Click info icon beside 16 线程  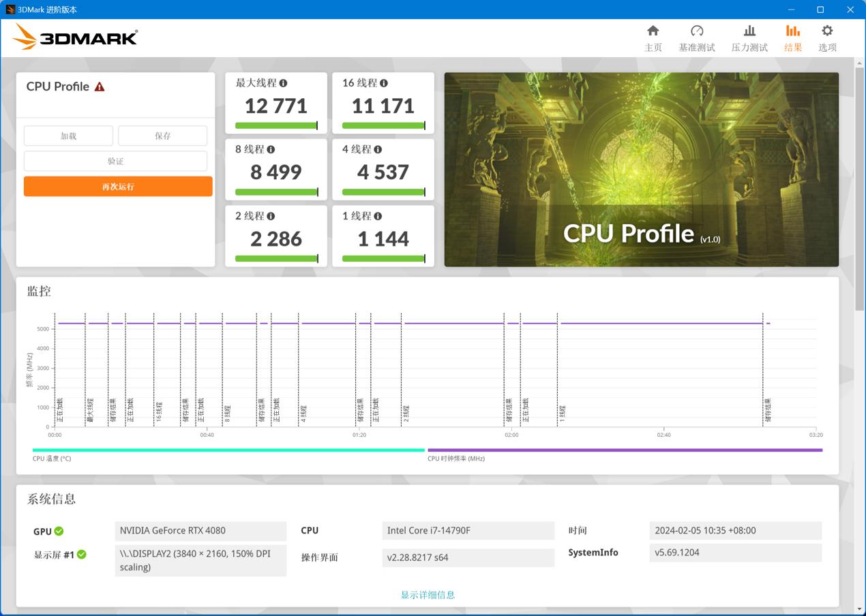(x=384, y=83)
